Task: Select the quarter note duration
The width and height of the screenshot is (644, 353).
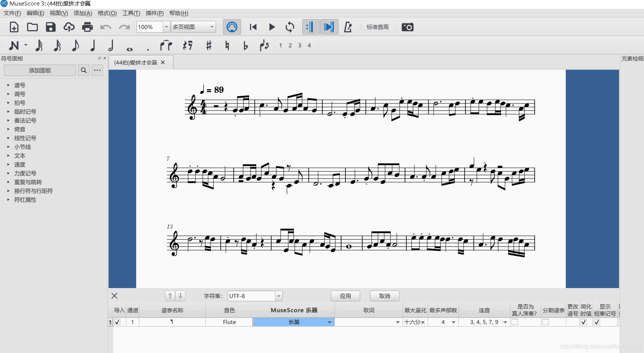Action: coord(93,46)
